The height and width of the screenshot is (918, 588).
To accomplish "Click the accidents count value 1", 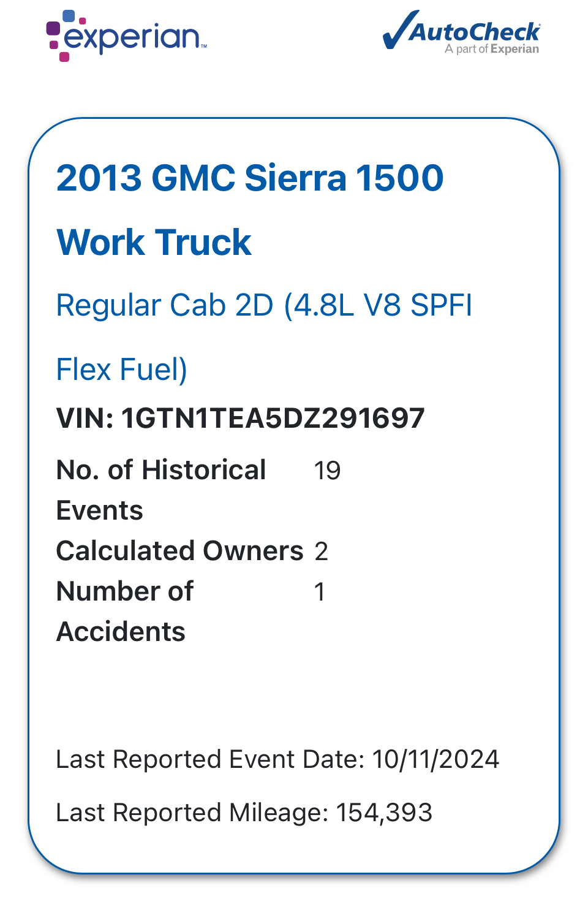I will coord(319,592).
